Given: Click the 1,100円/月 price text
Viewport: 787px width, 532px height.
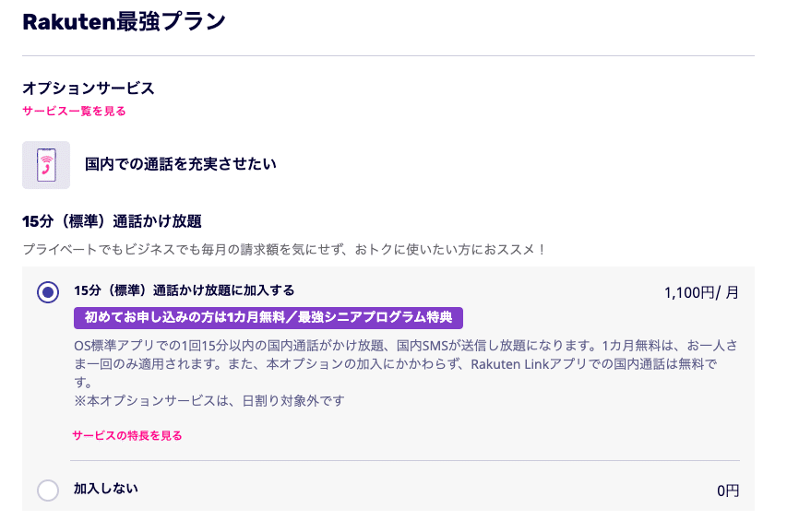Looking at the screenshot, I should click(701, 293).
